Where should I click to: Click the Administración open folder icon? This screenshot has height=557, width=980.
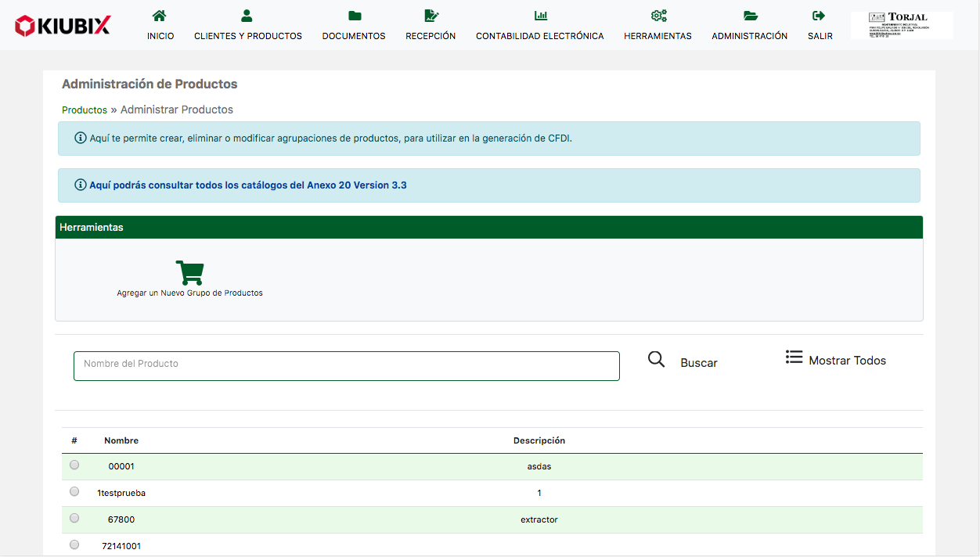(750, 16)
